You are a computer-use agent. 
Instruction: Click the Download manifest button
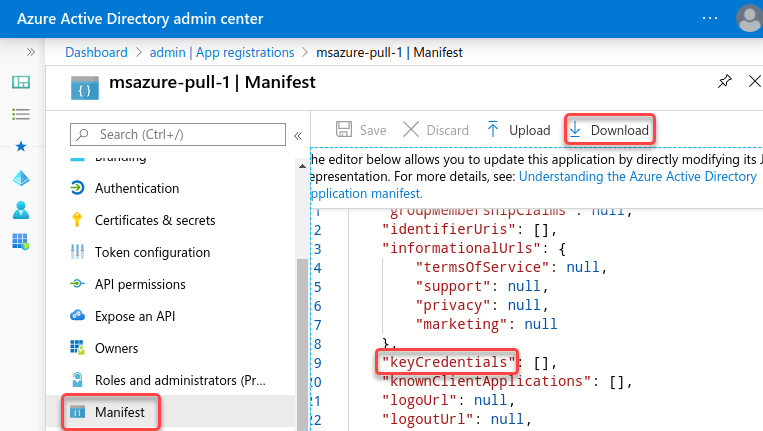609,130
